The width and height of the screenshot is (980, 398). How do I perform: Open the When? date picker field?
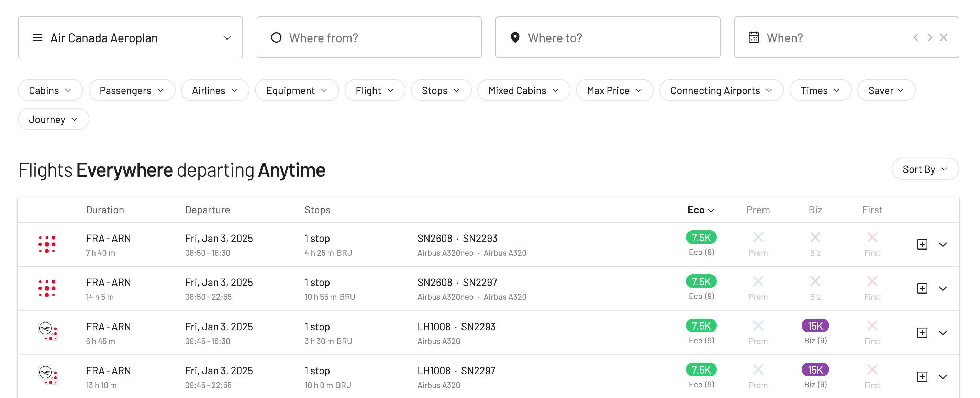coord(846,37)
